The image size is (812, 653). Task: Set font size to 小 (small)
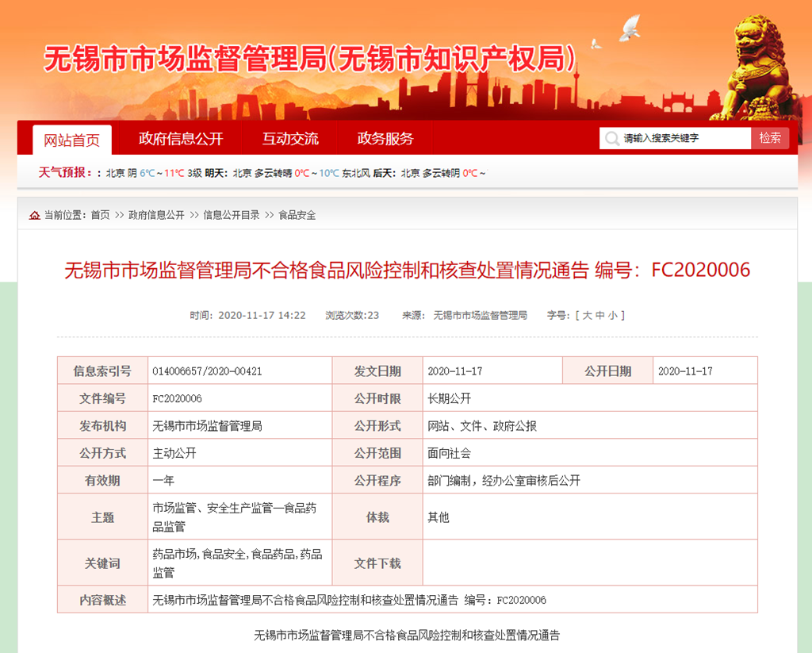pyautogui.click(x=613, y=315)
